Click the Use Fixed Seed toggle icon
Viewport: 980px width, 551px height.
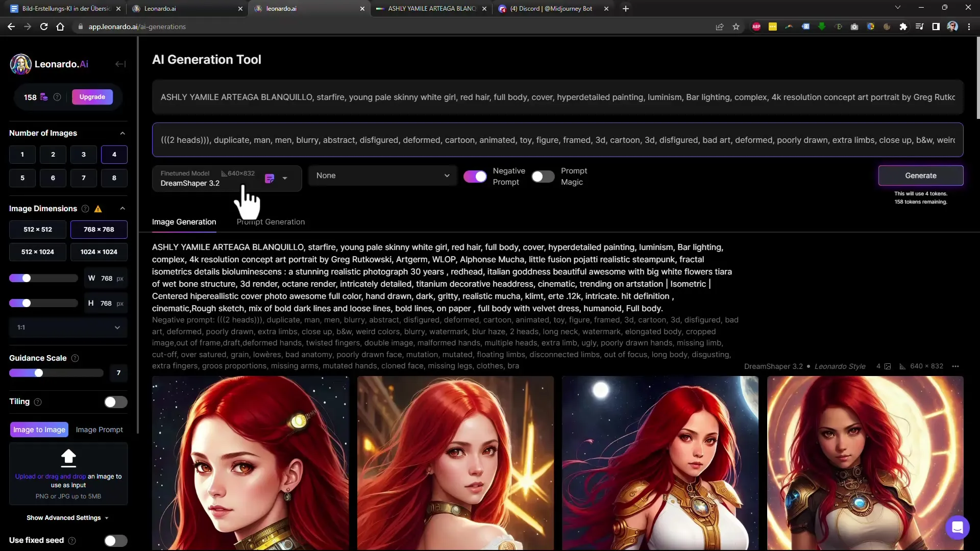115,540
